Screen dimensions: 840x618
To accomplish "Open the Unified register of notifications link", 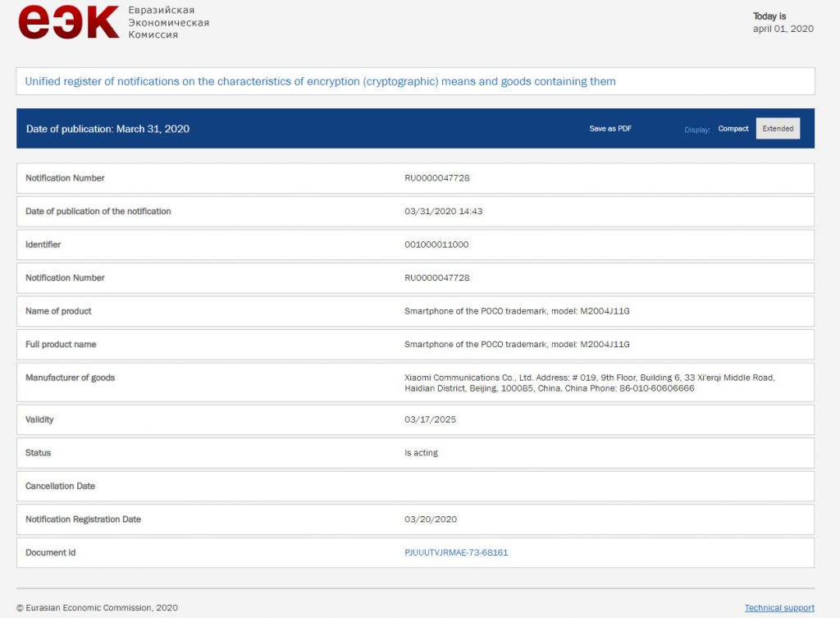I will [x=321, y=81].
